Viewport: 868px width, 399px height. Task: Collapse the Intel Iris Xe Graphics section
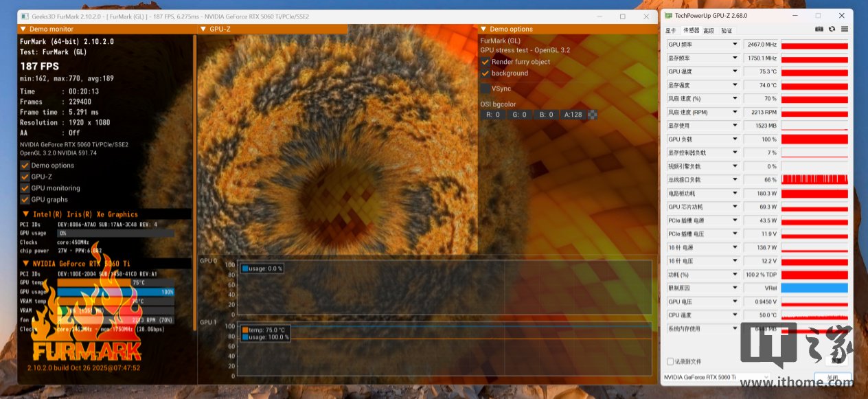[x=26, y=214]
